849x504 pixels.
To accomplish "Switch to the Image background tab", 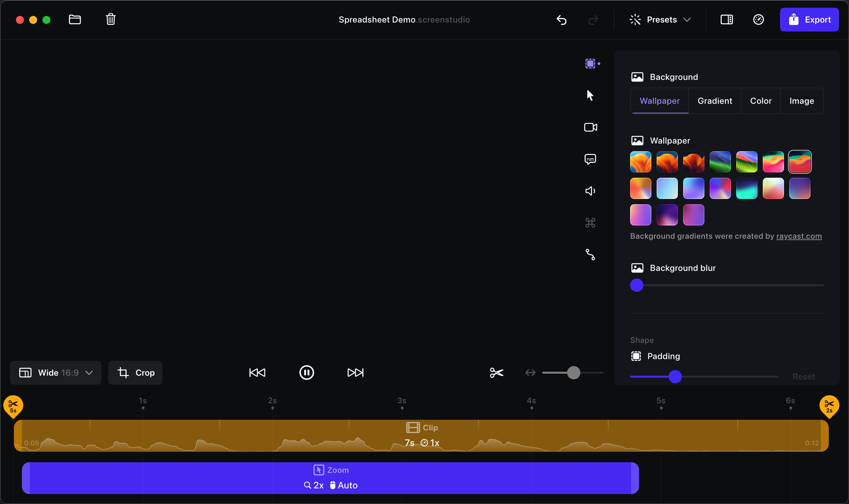I will pyautogui.click(x=802, y=101).
